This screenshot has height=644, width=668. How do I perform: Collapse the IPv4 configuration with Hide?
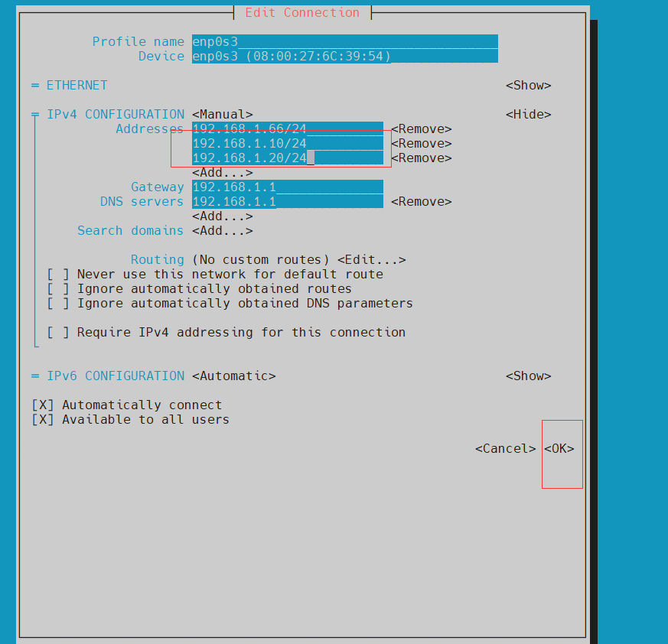(x=528, y=115)
